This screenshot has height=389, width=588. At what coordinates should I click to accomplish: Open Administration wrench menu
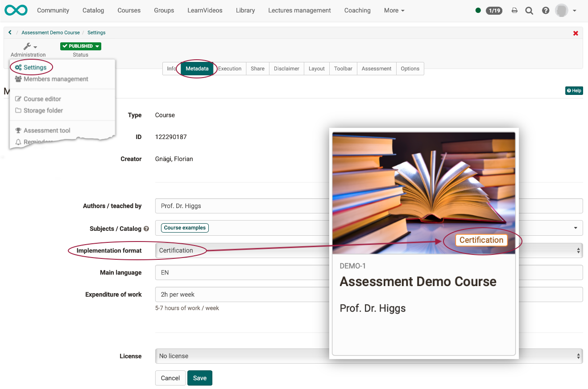pos(29,47)
